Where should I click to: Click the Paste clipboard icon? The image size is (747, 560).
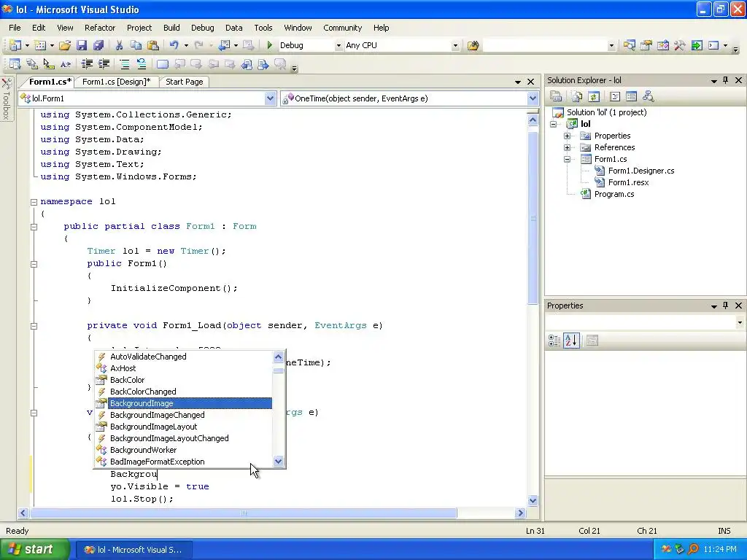153,45
